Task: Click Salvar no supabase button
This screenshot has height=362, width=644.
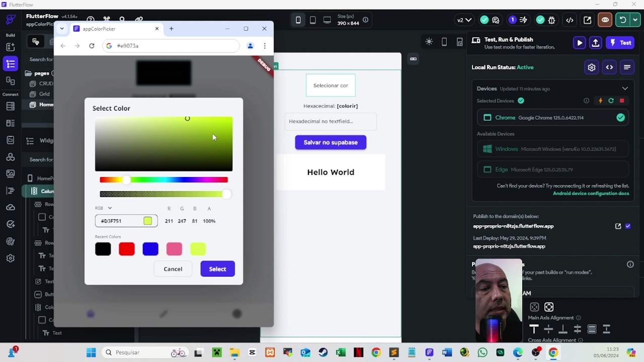Action: [x=331, y=142]
